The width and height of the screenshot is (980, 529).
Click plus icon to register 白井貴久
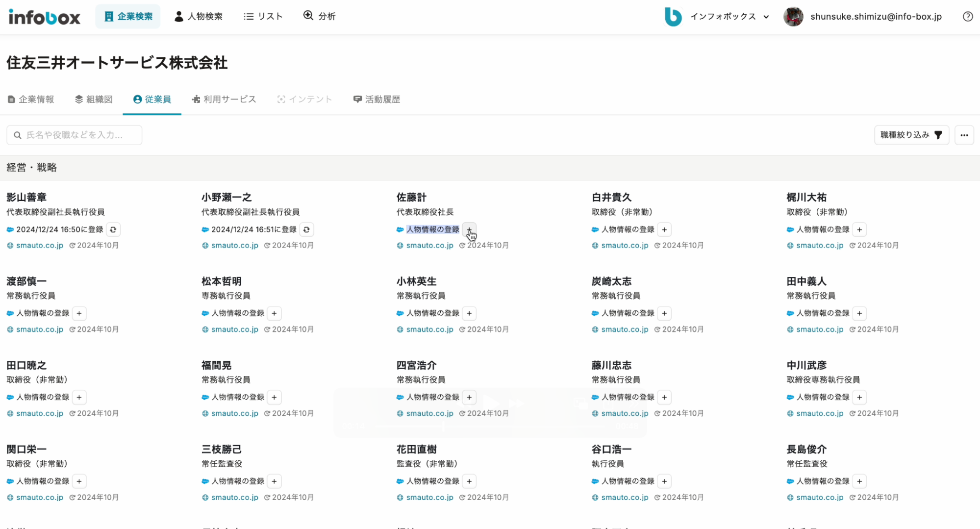coord(664,229)
